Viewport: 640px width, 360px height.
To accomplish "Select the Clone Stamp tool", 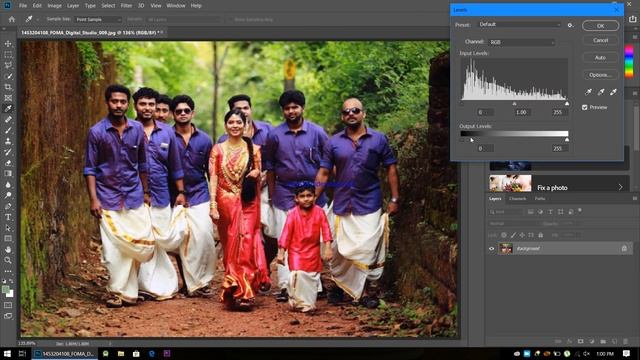I will [8, 141].
